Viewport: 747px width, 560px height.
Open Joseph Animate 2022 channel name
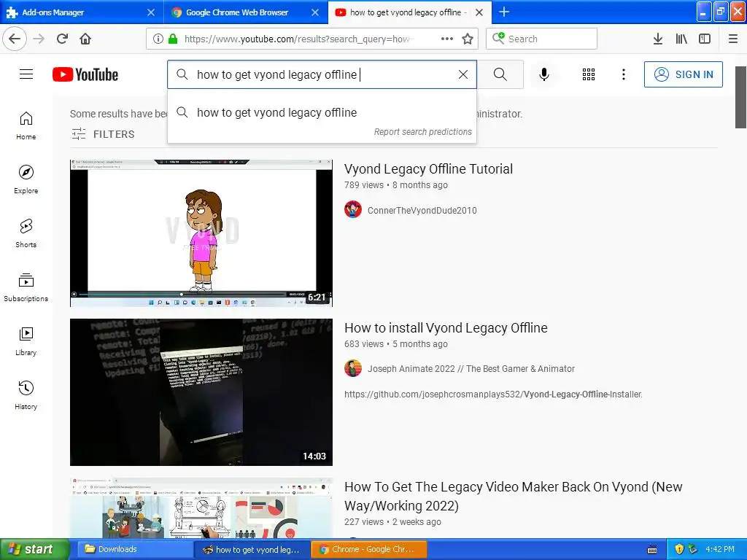[x=471, y=368]
